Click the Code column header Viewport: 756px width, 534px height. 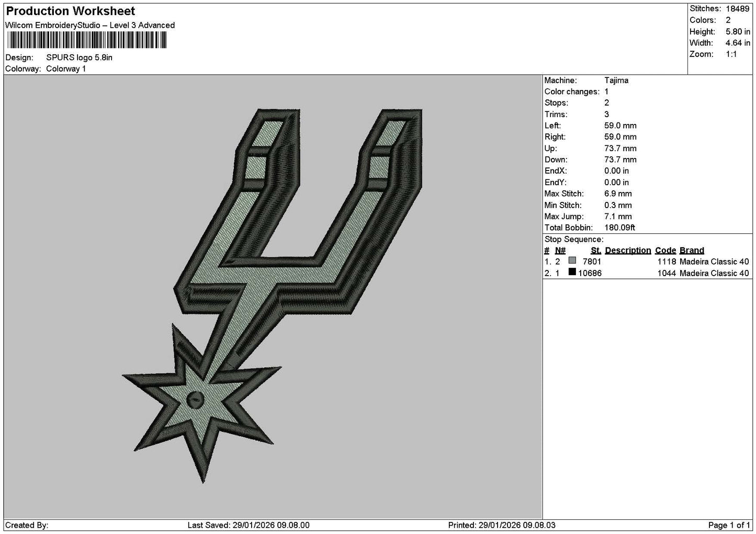[x=665, y=251]
